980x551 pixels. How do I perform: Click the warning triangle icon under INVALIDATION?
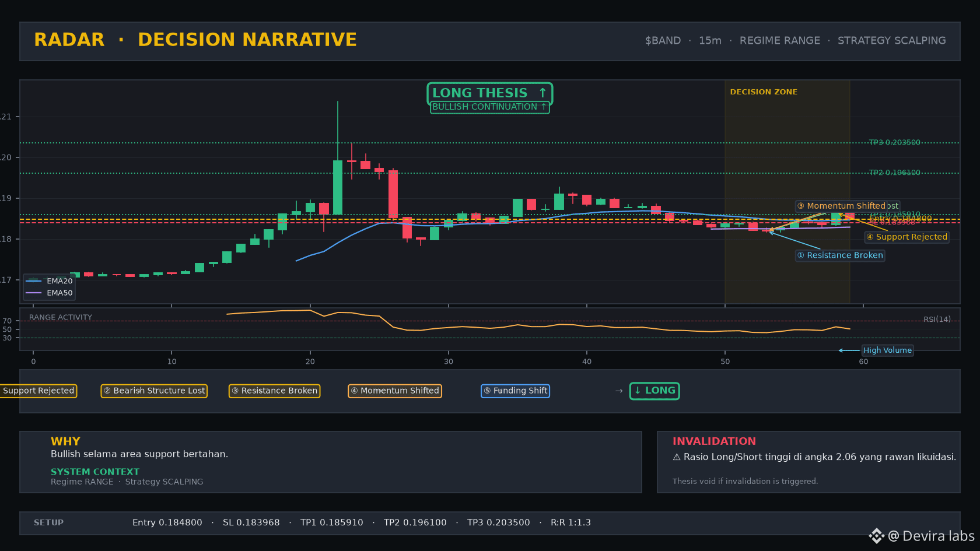pyautogui.click(x=677, y=457)
